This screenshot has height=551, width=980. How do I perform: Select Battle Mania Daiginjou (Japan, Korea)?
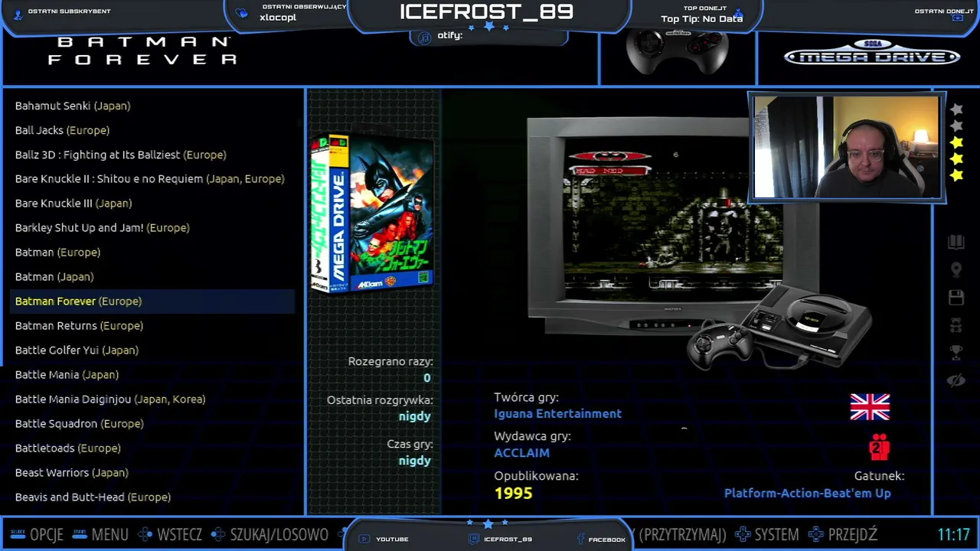pyautogui.click(x=110, y=399)
